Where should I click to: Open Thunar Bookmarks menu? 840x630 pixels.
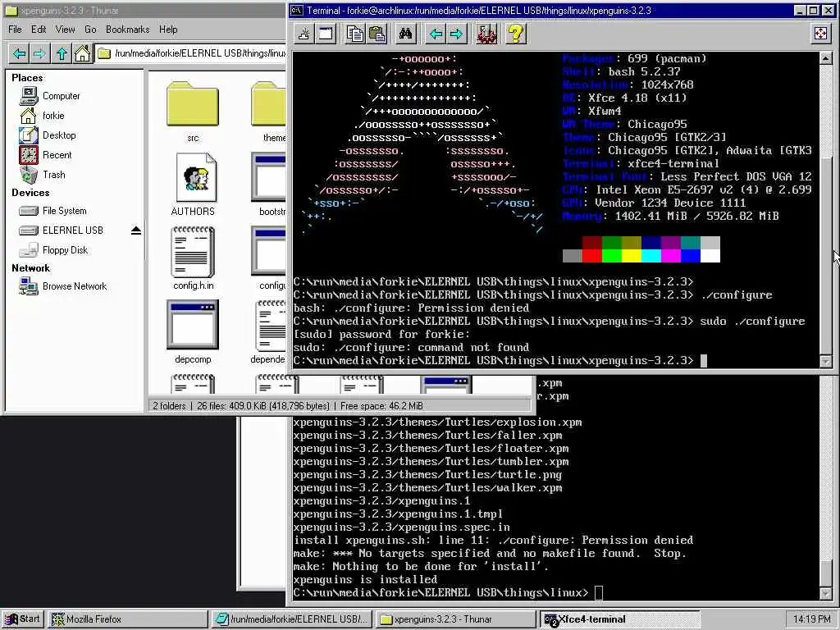(127, 30)
